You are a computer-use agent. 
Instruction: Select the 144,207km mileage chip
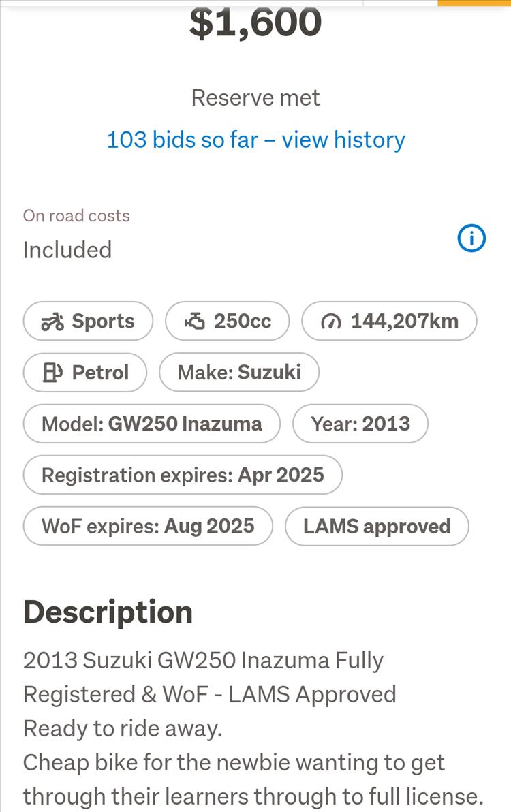tap(389, 321)
